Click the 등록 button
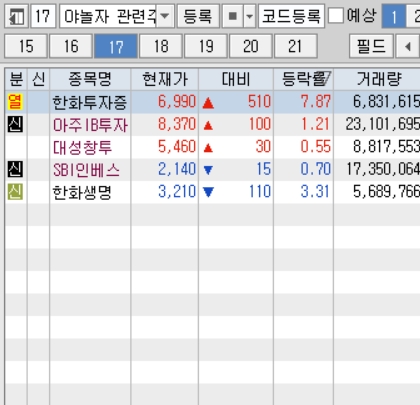This screenshot has width=420, height=405. point(198,16)
